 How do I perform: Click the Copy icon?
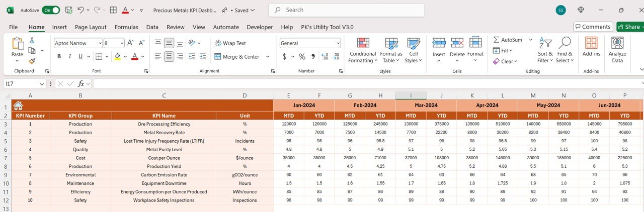click(x=32, y=50)
